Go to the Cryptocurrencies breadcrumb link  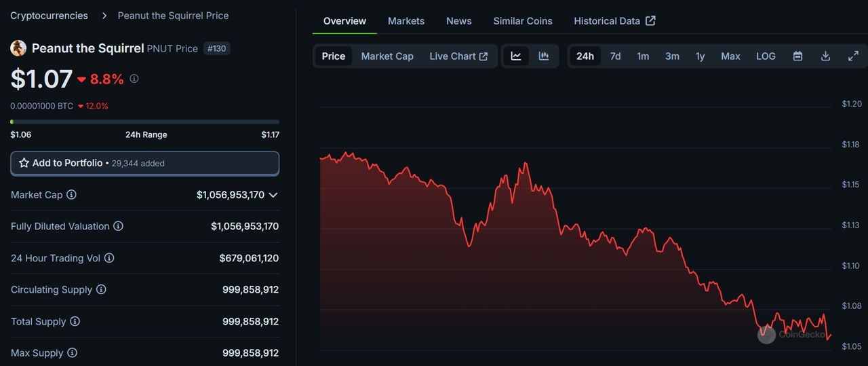[x=49, y=16]
